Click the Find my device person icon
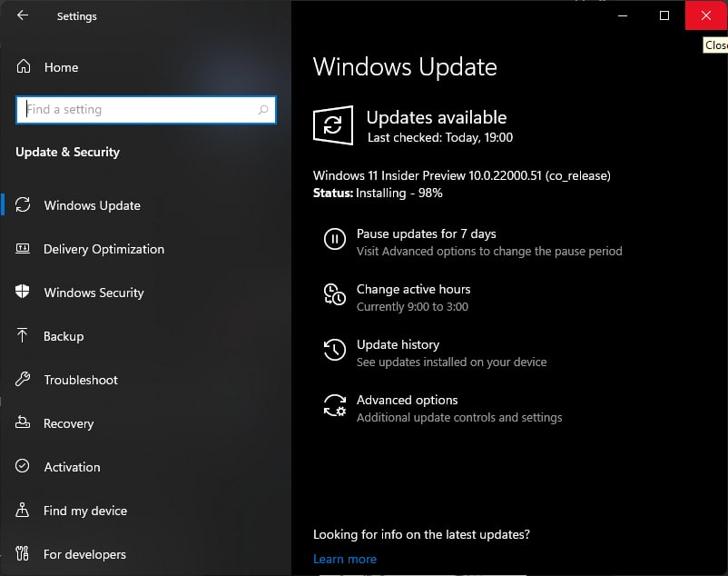Viewport: 728px width, 576px height. (23, 510)
